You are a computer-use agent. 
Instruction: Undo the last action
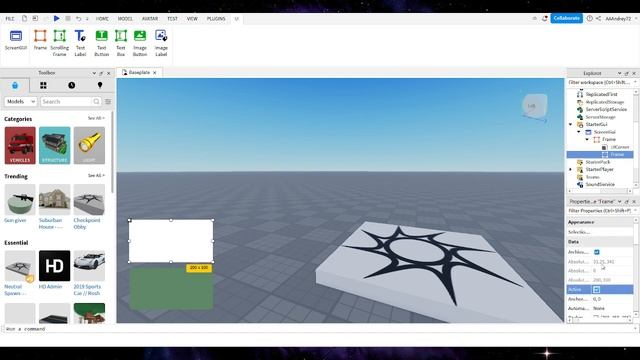(78, 18)
